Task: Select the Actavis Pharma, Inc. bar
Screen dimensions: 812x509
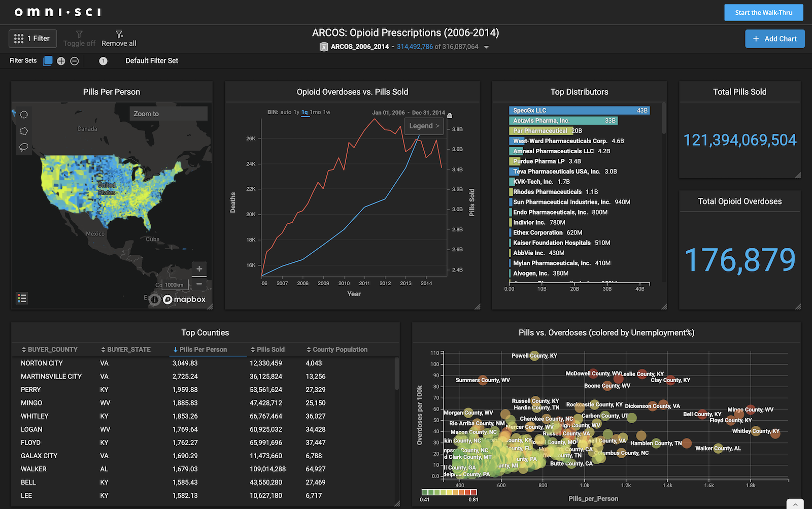Action: click(563, 120)
